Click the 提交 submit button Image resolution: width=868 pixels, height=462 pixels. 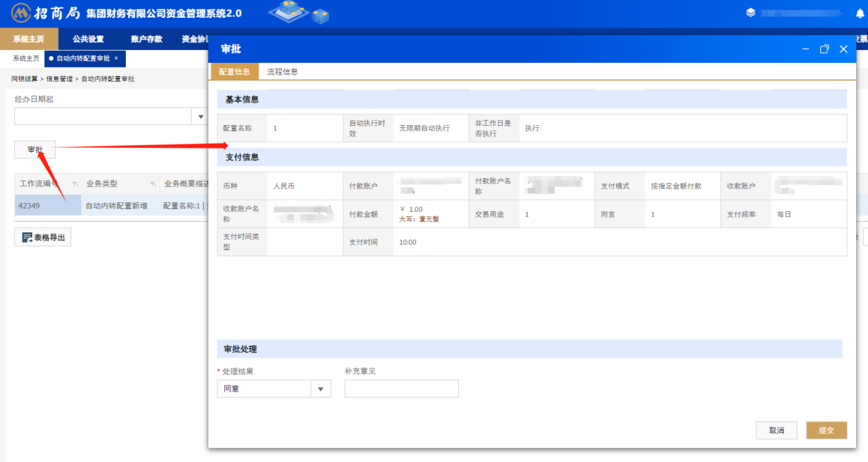[x=826, y=431]
